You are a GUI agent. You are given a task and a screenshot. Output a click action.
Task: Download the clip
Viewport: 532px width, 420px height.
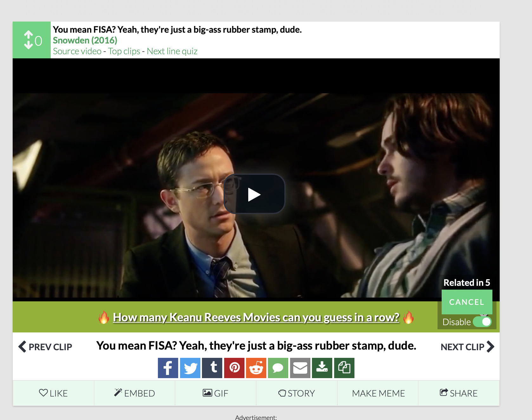[322, 368]
